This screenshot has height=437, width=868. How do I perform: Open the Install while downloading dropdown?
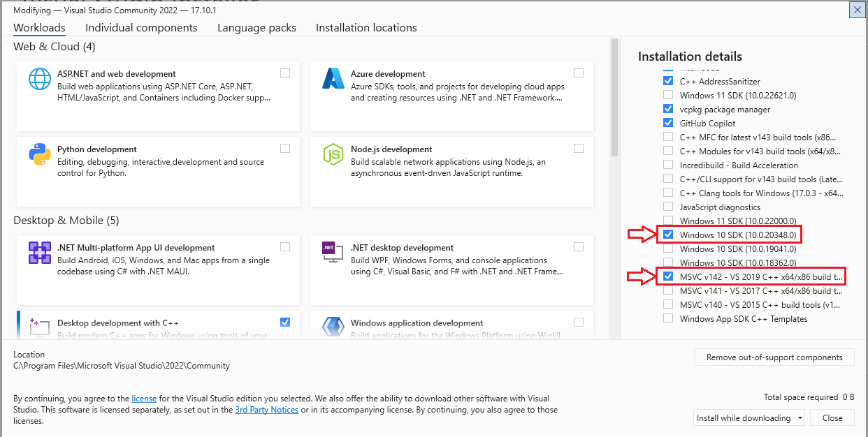(x=749, y=418)
